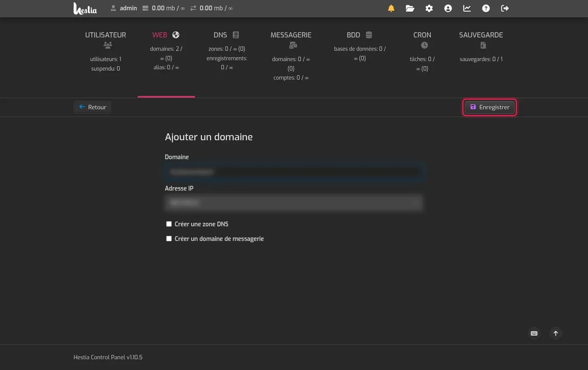Click the clock icon under CRON
The image size is (588, 370).
(424, 45)
